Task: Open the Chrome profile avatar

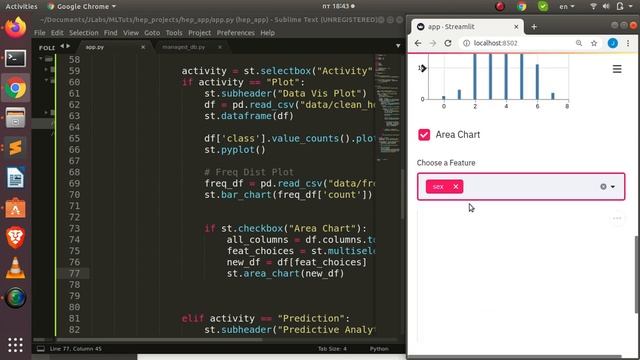Action: click(613, 43)
